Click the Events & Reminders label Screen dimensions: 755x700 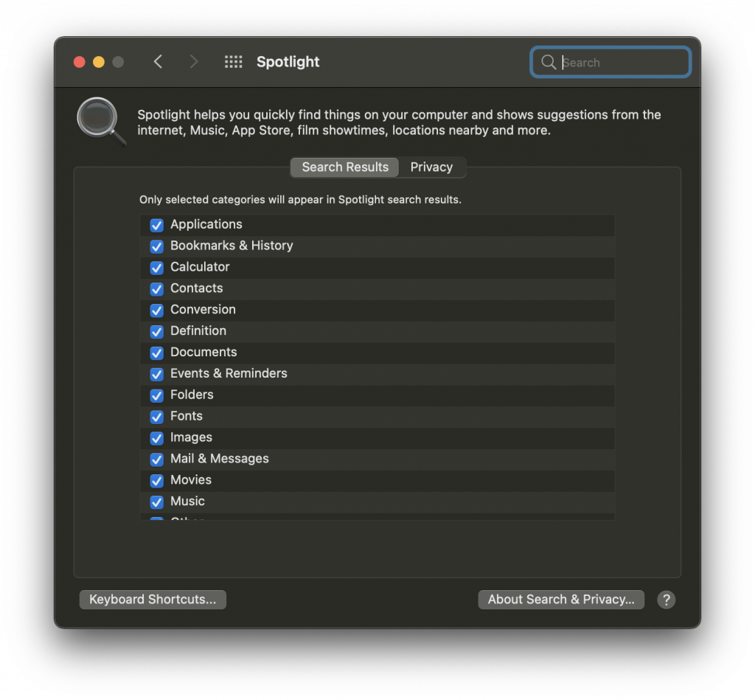229,373
